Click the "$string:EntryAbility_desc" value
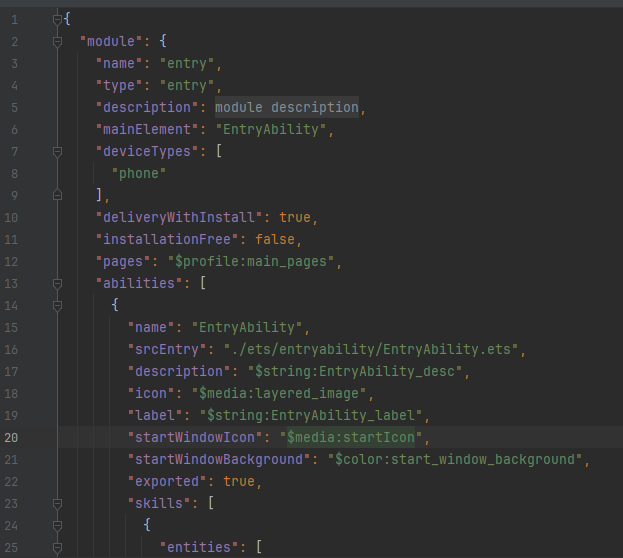The image size is (623, 558). click(x=355, y=372)
